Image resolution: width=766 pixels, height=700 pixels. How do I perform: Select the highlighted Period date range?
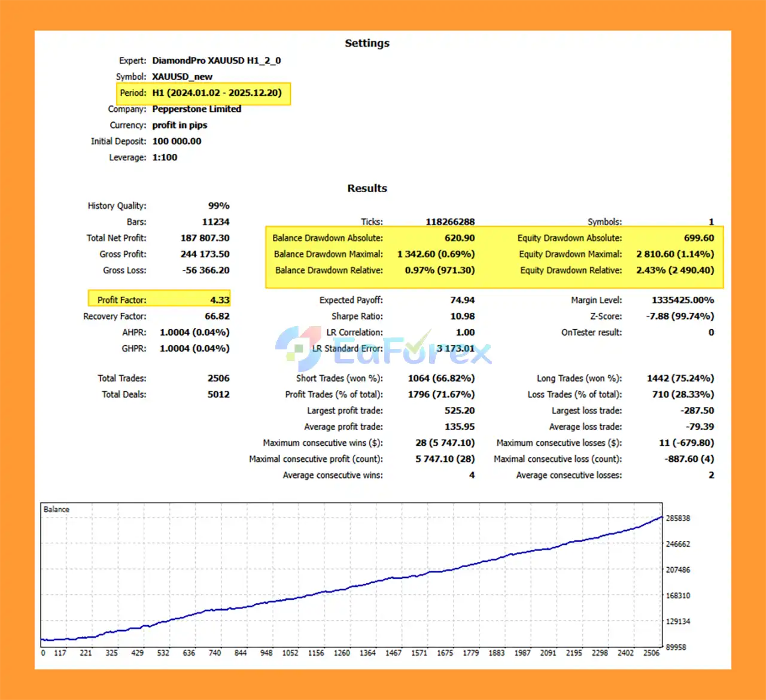point(216,93)
